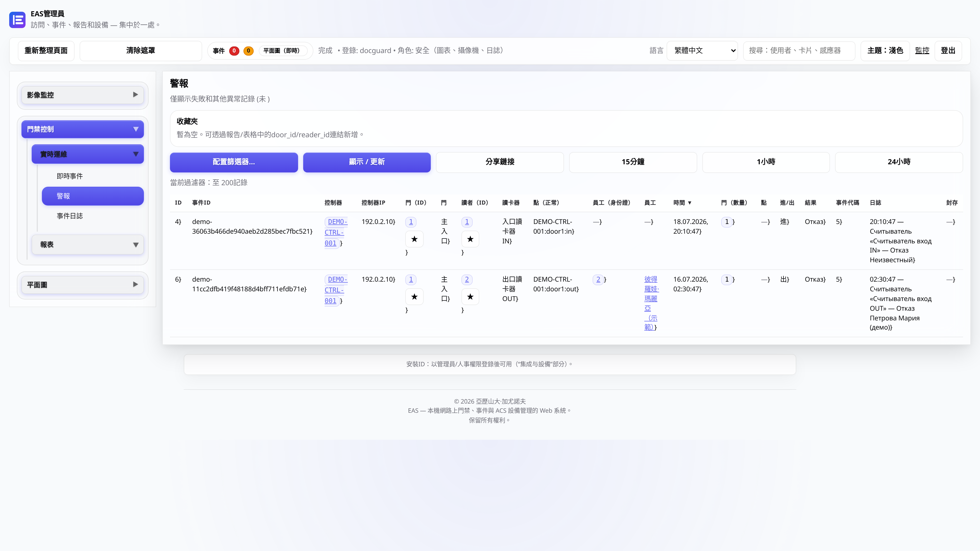This screenshot has height=551, width=980.
Task: Collapse the 門禁控制 sidebar section
Action: tap(82, 129)
